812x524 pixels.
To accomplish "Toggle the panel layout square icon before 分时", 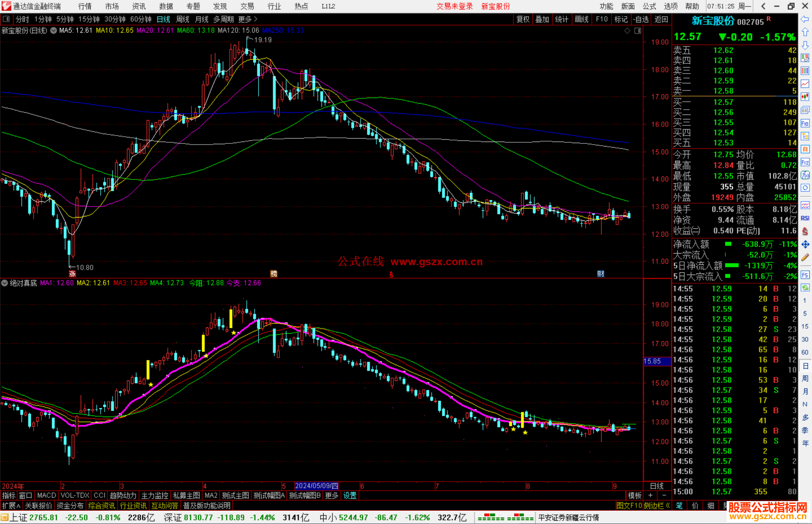I will pos(6,19).
